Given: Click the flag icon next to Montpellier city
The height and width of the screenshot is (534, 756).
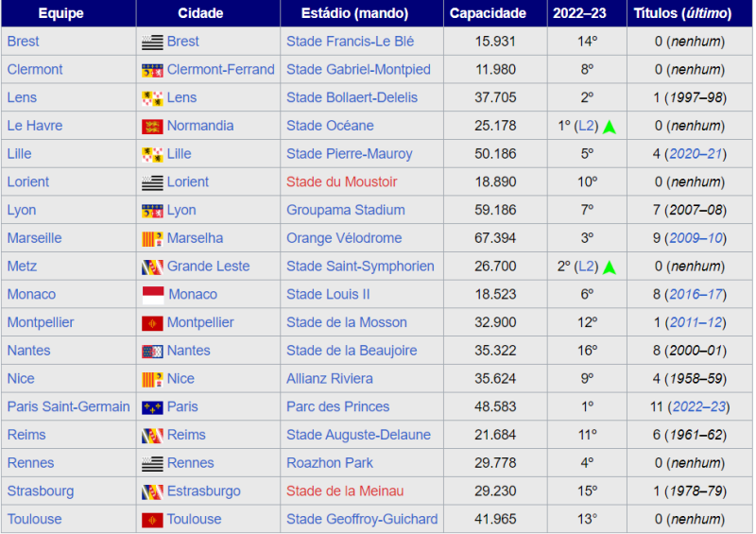Looking at the screenshot, I should (x=152, y=323).
